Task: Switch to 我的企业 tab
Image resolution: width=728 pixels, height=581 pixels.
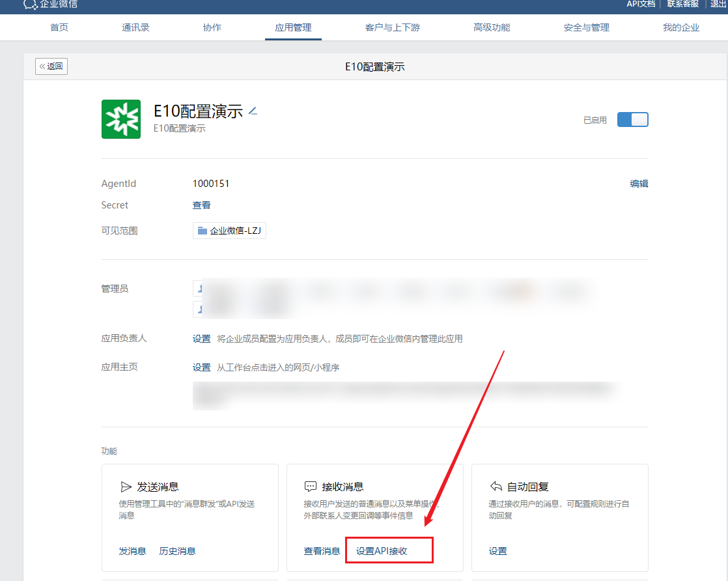Action: 681,27
